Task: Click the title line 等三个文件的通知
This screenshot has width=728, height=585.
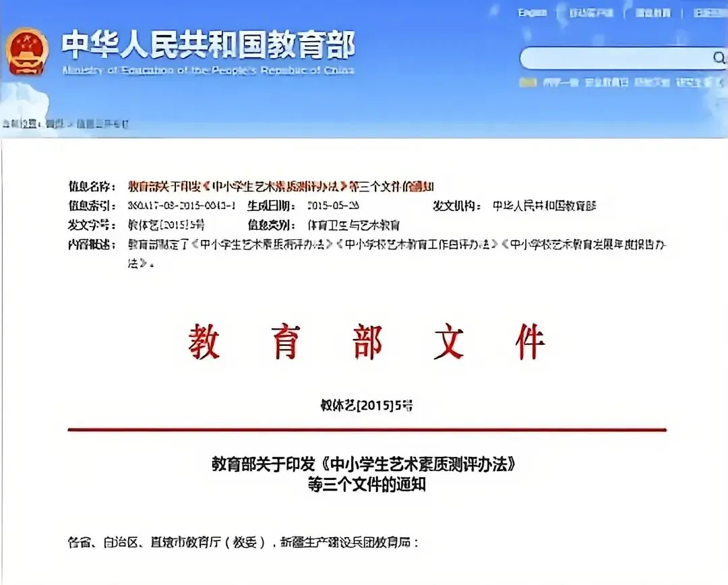Action: (366, 485)
